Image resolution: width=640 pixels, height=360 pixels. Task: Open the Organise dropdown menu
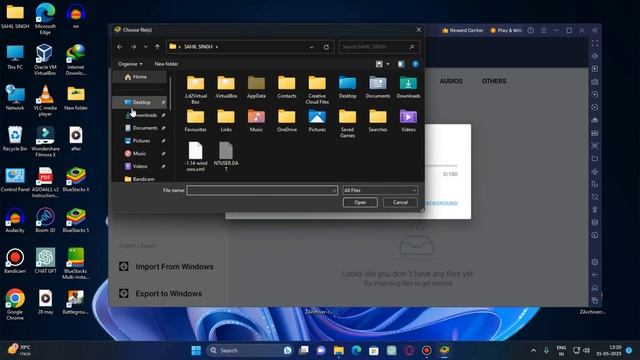click(x=130, y=64)
